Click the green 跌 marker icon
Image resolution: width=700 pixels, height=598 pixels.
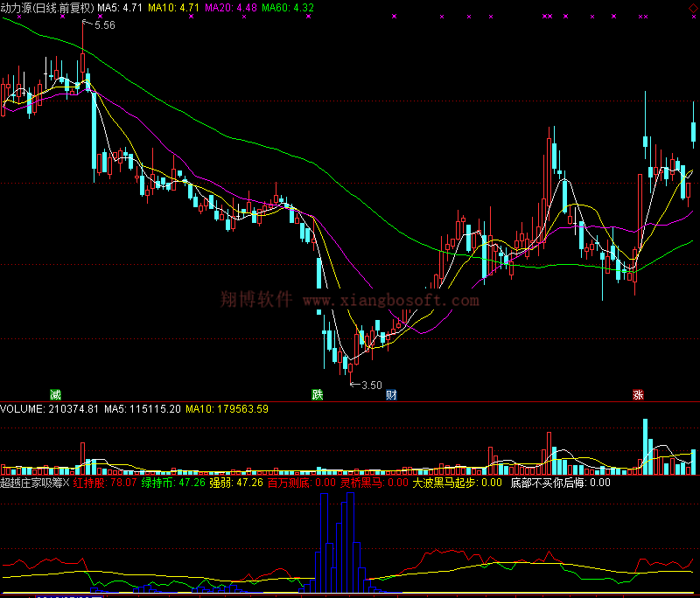318,395
